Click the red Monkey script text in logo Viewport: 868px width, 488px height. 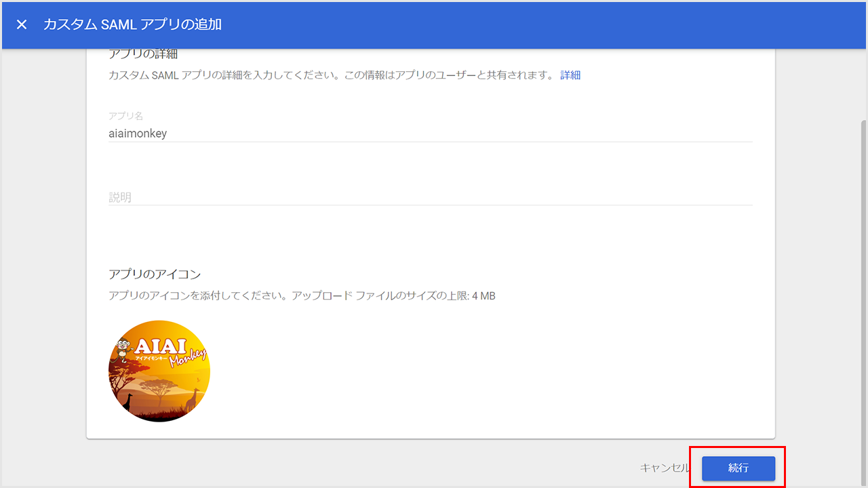point(188,358)
